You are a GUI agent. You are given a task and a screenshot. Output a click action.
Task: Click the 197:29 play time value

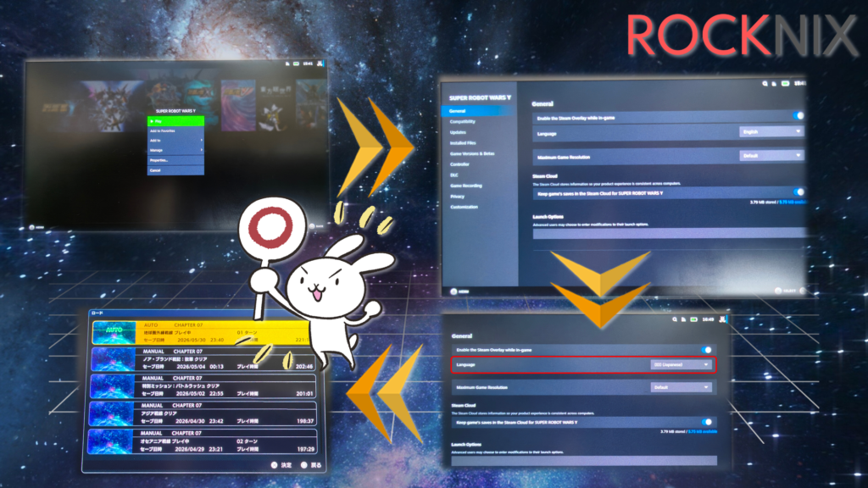coord(305,449)
